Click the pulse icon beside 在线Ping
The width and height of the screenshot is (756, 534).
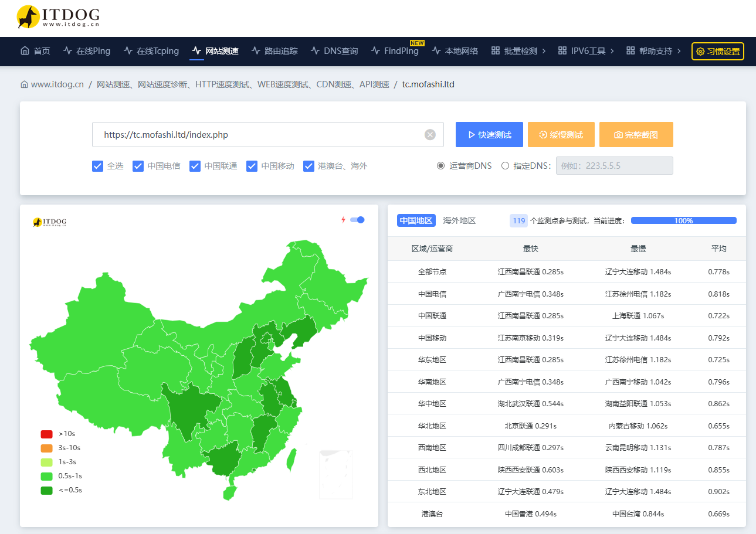(x=68, y=51)
